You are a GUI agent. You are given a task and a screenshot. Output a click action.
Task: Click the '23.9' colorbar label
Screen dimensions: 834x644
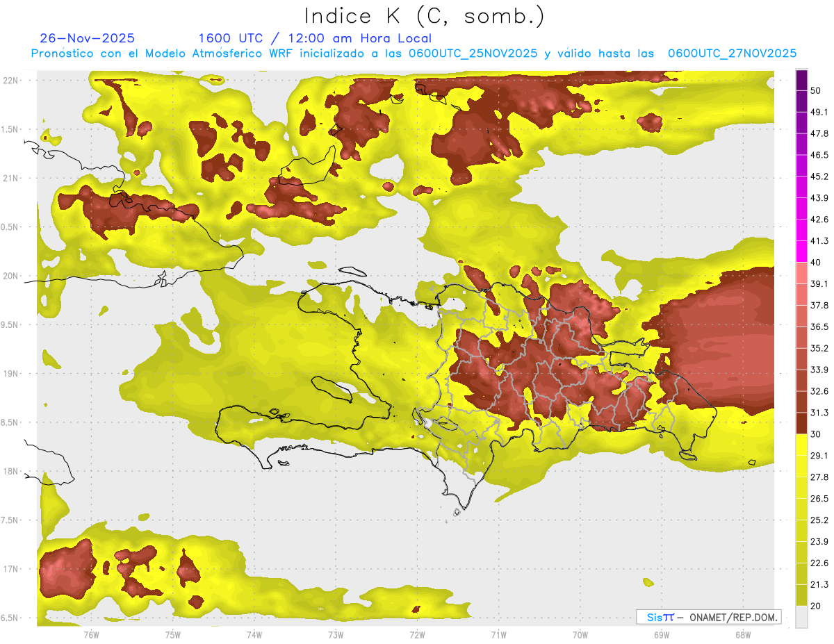click(819, 541)
